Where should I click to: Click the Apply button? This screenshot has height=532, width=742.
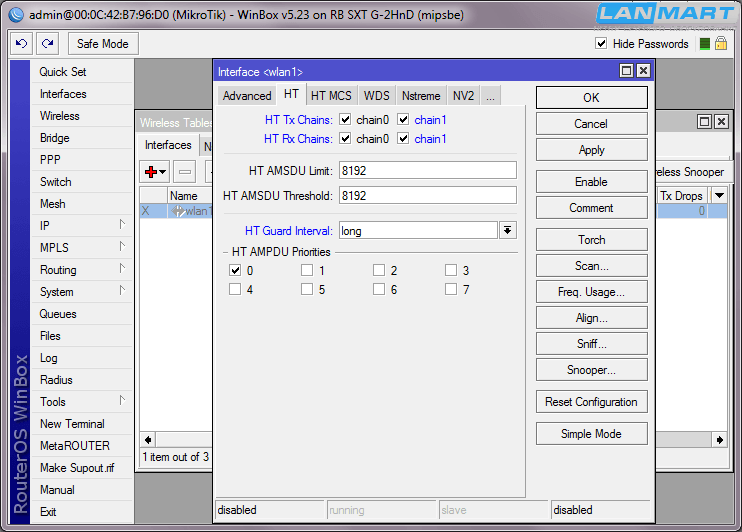point(592,150)
